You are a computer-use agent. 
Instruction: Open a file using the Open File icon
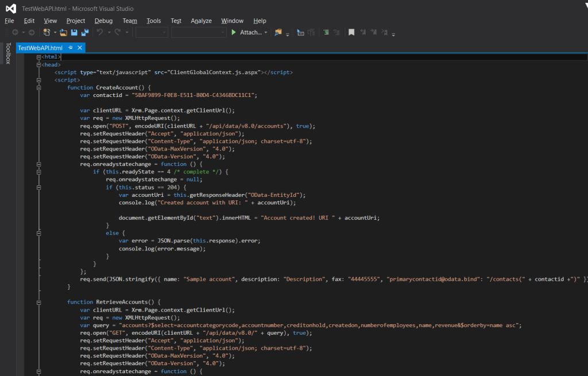(63, 33)
